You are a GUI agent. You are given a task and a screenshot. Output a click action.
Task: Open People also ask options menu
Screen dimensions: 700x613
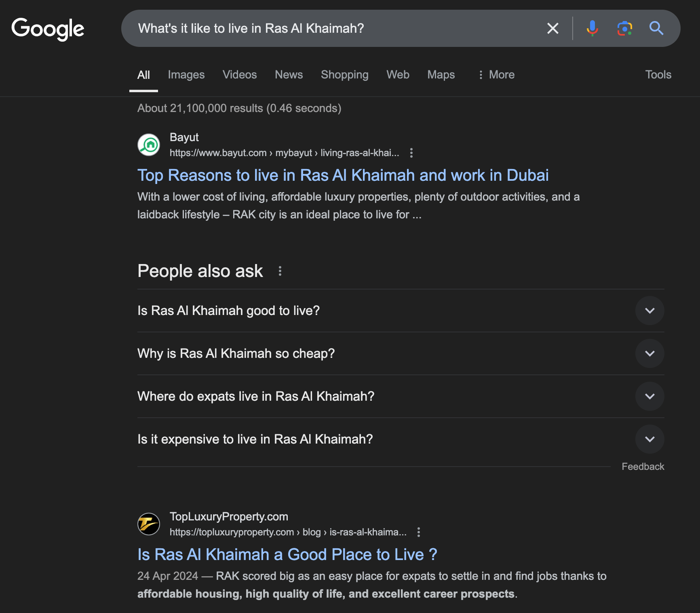pos(280,271)
